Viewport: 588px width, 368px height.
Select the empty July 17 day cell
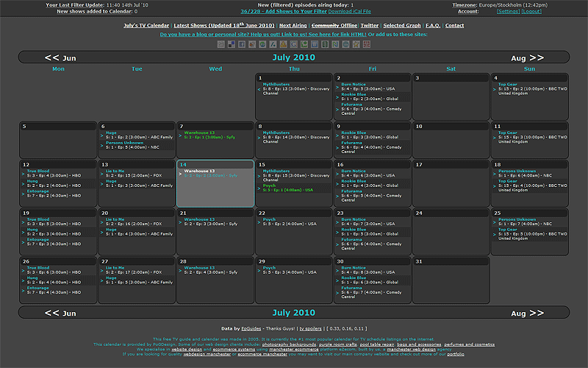point(451,183)
